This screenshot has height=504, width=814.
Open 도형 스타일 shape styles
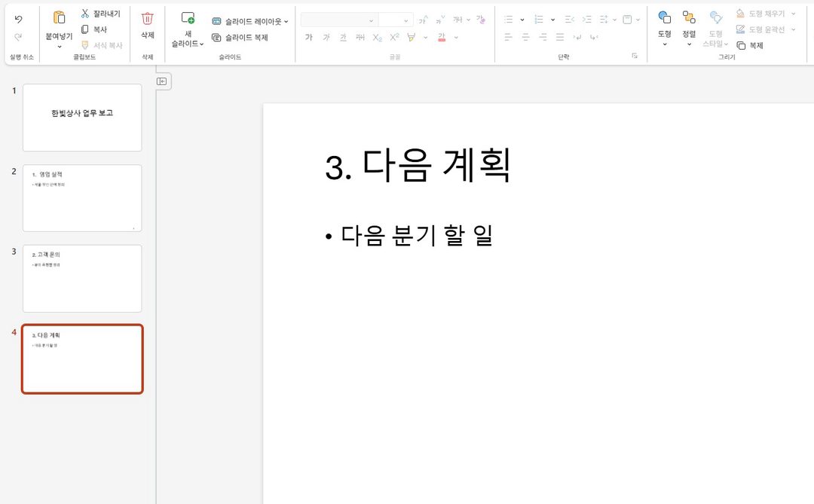coord(715,29)
